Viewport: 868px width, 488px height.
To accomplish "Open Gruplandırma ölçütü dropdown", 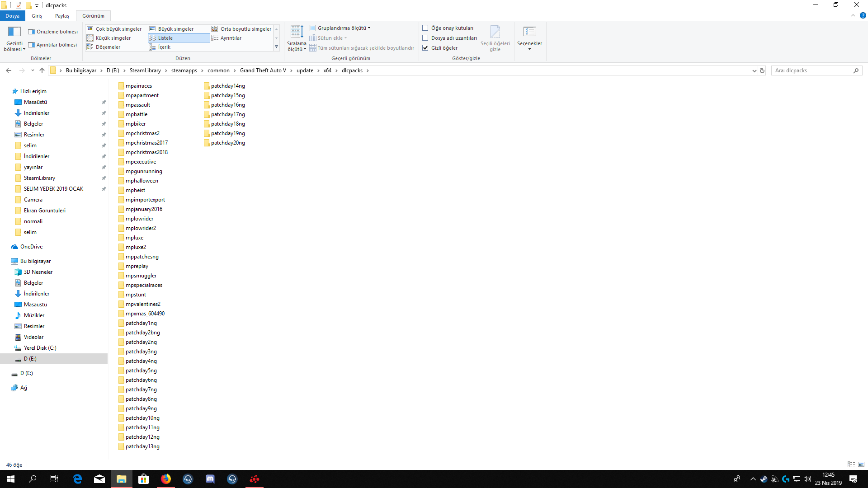I will pyautogui.click(x=343, y=28).
